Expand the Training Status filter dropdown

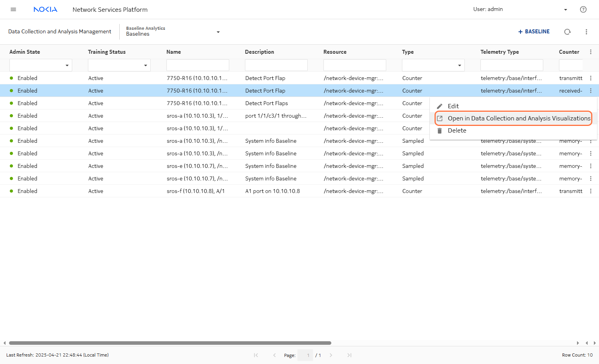[x=146, y=65]
